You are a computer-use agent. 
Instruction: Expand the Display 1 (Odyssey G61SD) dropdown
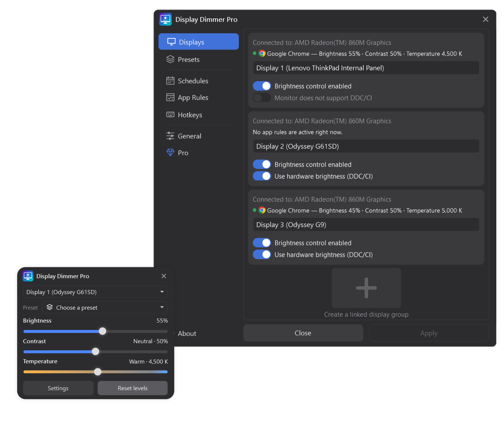point(95,292)
